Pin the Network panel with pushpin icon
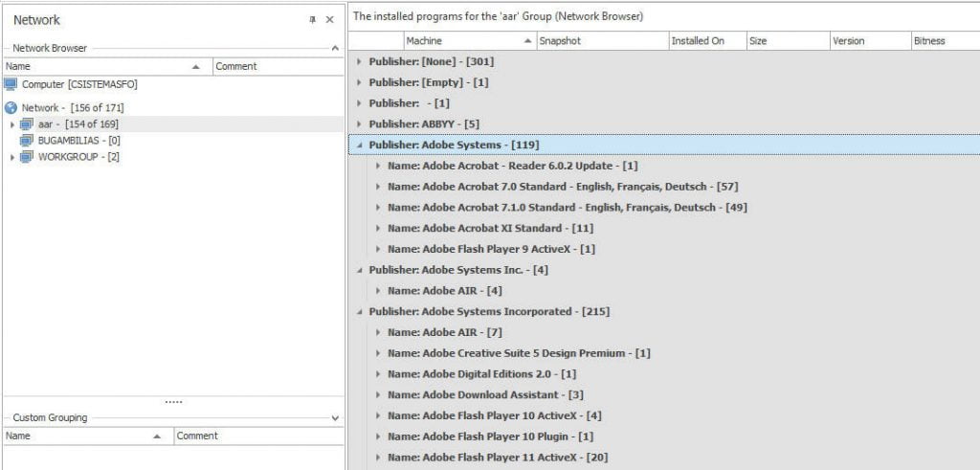The height and width of the screenshot is (470, 980). coord(312,20)
